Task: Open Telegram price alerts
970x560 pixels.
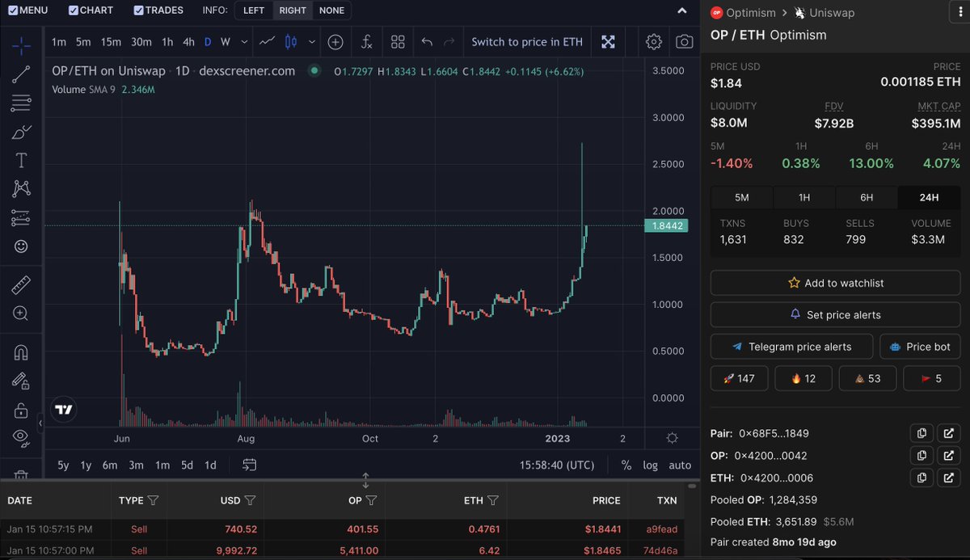Action: (x=791, y=346)
